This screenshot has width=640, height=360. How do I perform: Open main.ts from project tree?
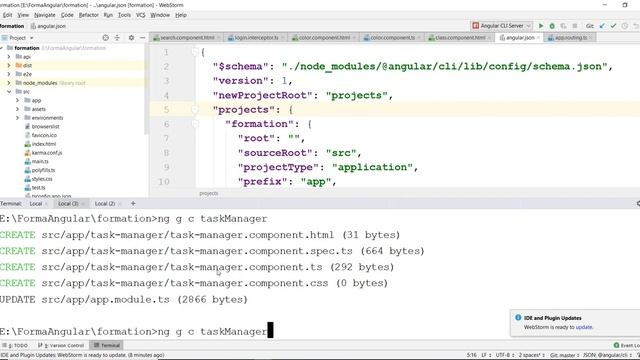[x=40, y=162]
